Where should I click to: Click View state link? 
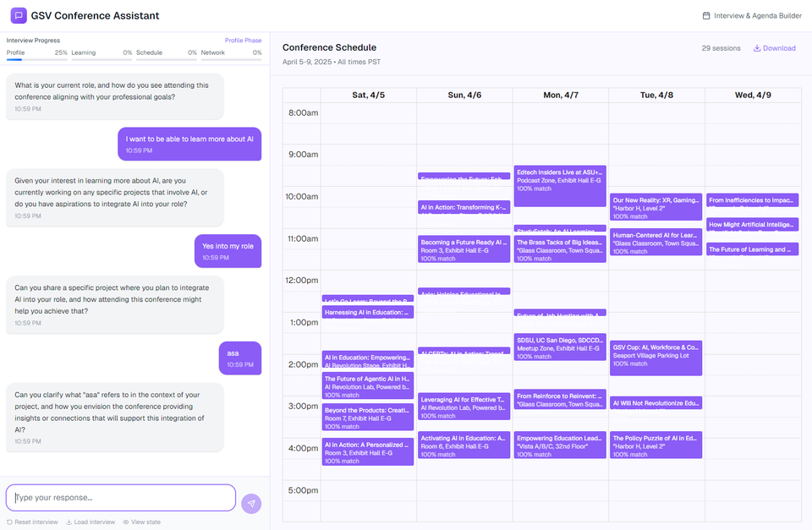coord(142,522)
